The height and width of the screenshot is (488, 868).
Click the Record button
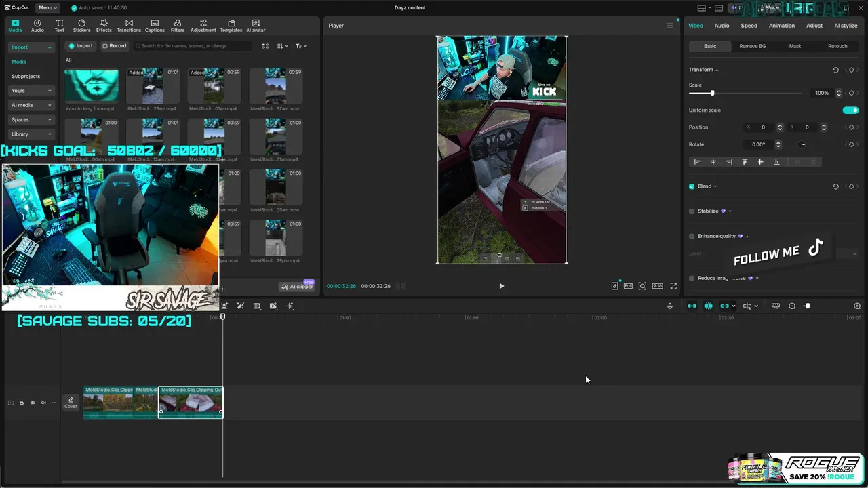coord(114,46)
